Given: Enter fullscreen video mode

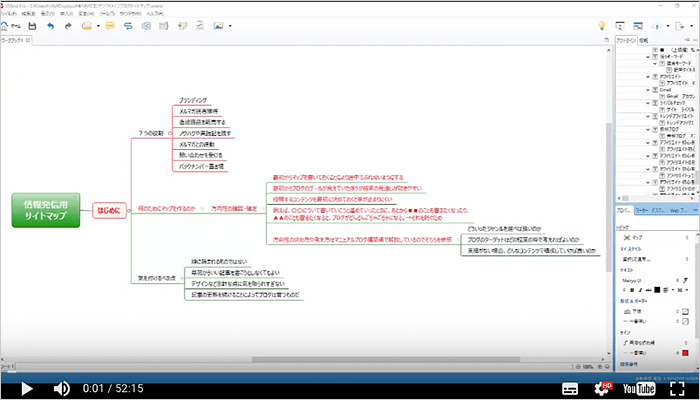Looking at the screenshot, I should point(679,388).
